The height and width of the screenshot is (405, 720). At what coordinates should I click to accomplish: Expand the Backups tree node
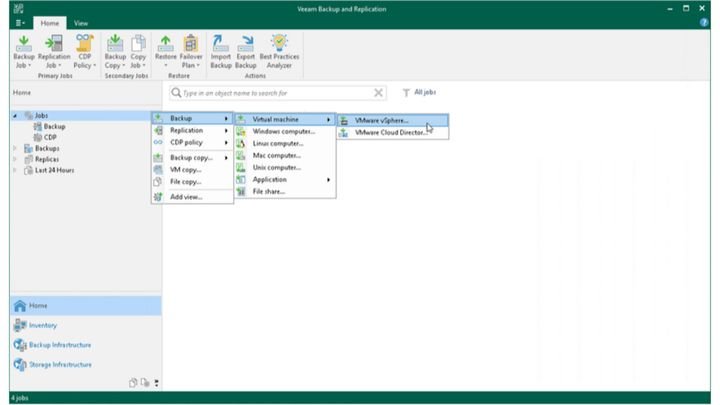(x=15, y=148)
